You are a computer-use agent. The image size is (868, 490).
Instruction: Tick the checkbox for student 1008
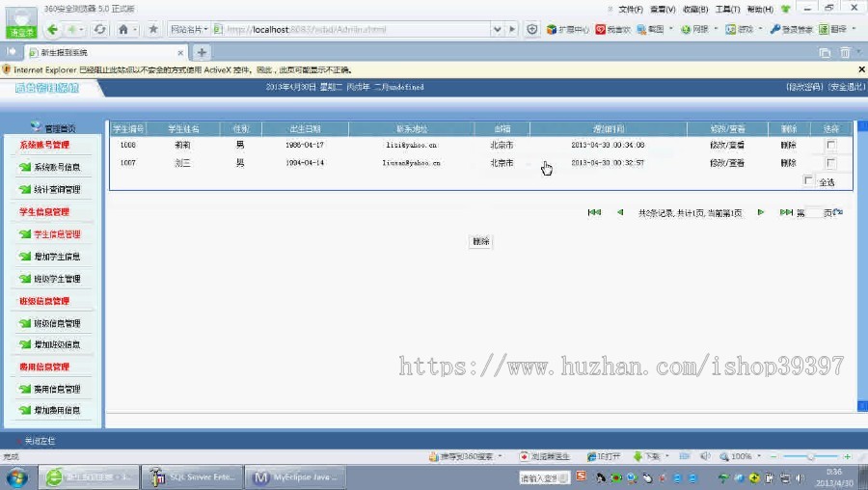pyautogui.click(x=830, y=145)
